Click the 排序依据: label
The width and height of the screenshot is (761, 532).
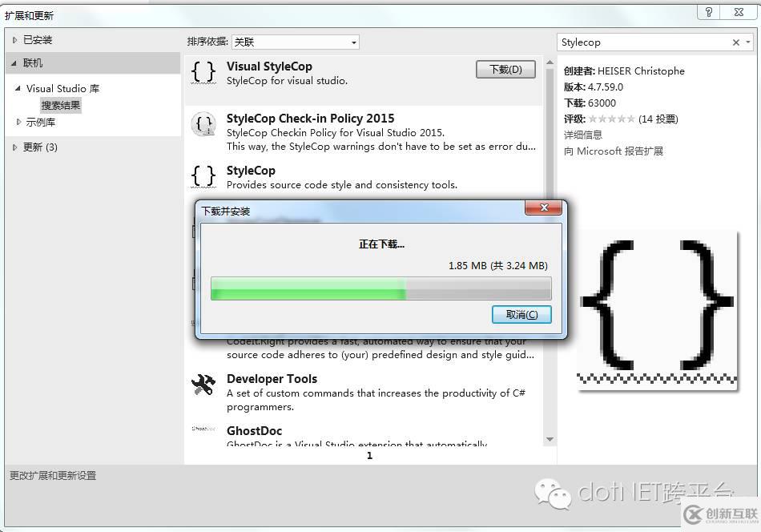(x=207, y=42)
